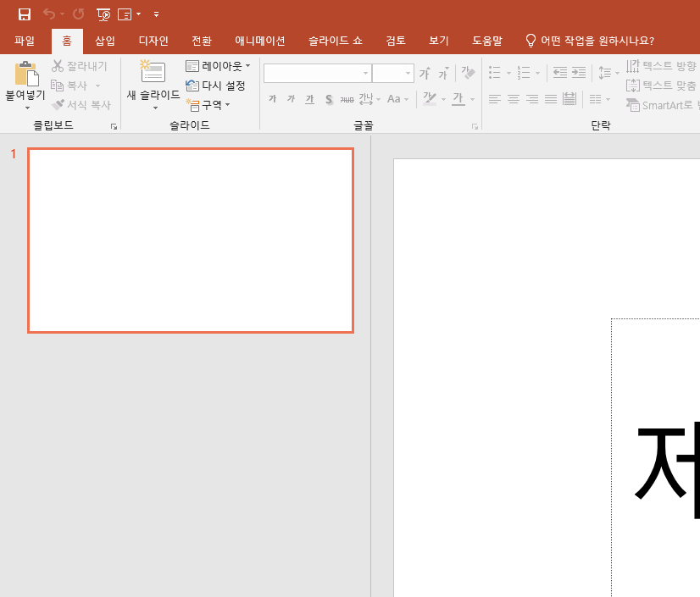Viewport: 700px width, 597px height.
Task: Toggle center text alignment
Action: tap(514, 98)
